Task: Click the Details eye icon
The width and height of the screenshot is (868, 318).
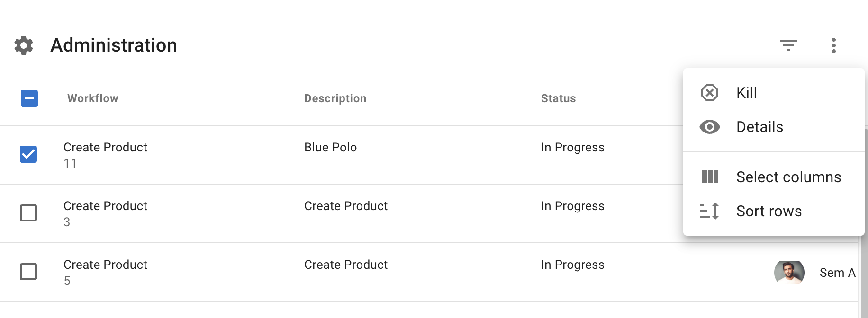Action: tap(709, 127)
